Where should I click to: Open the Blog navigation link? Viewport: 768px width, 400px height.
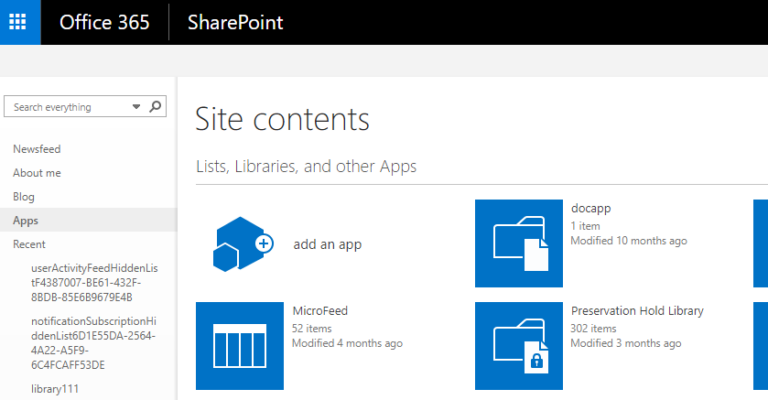click(x=24, y=197)
